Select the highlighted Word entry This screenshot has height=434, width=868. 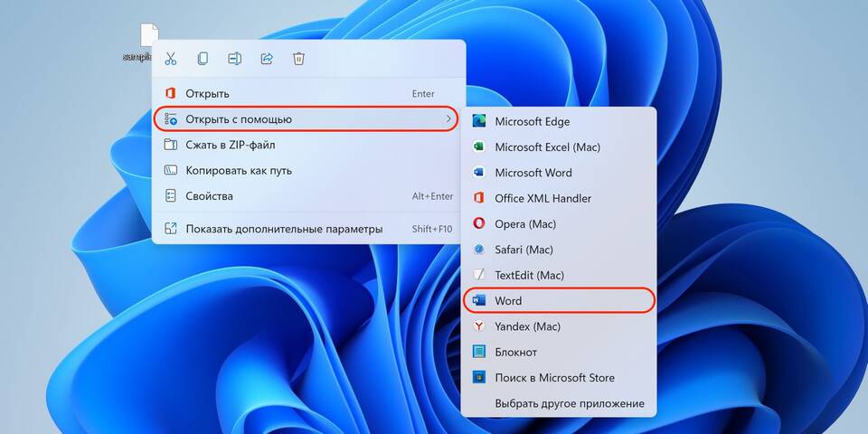pos(559,300)
